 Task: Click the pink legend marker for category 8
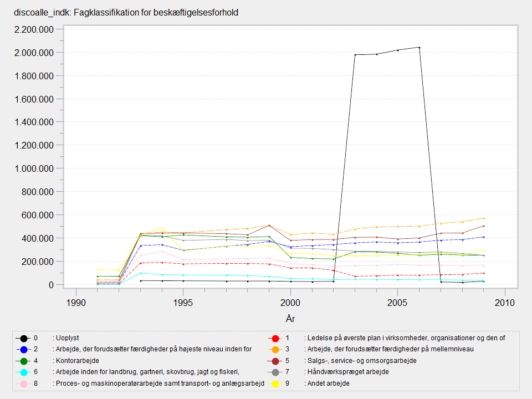[23, 383]
